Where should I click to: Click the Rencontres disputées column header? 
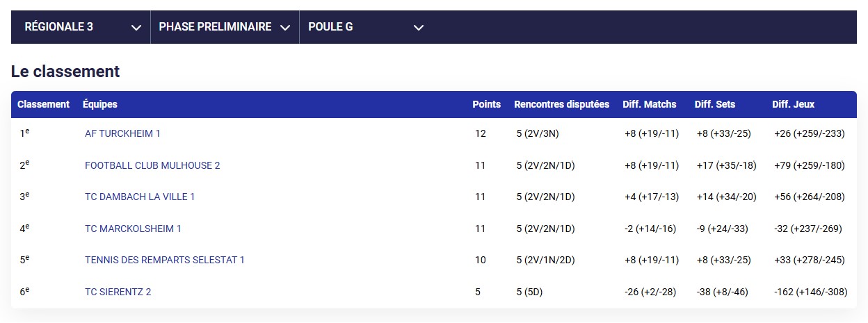(561, 104)
